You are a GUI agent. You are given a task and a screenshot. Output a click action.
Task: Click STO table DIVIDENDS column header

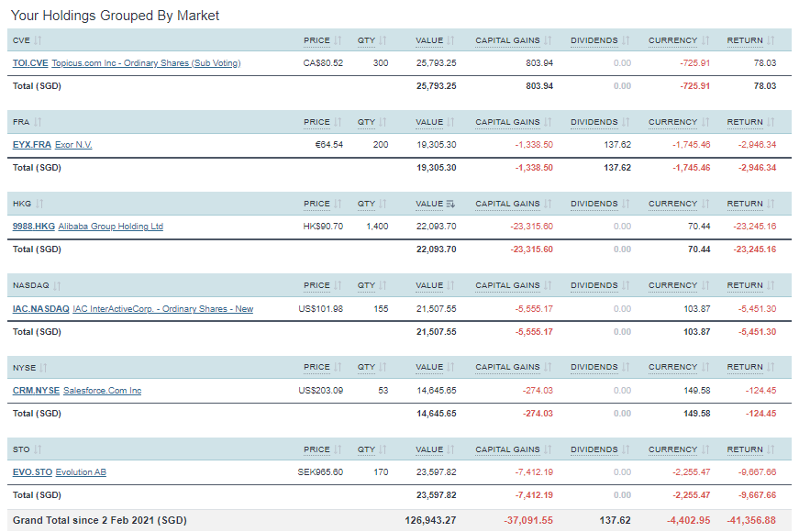point(594,449)
